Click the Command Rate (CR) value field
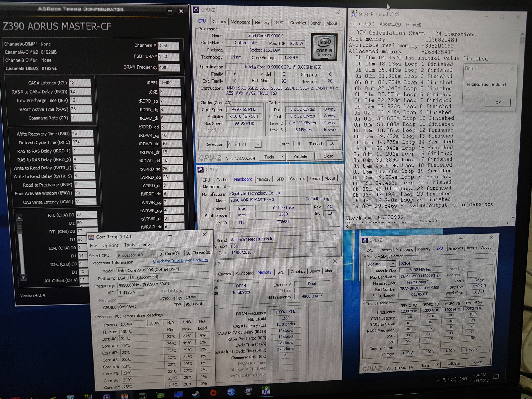This screenshot has height=399, width=532. 81,118
